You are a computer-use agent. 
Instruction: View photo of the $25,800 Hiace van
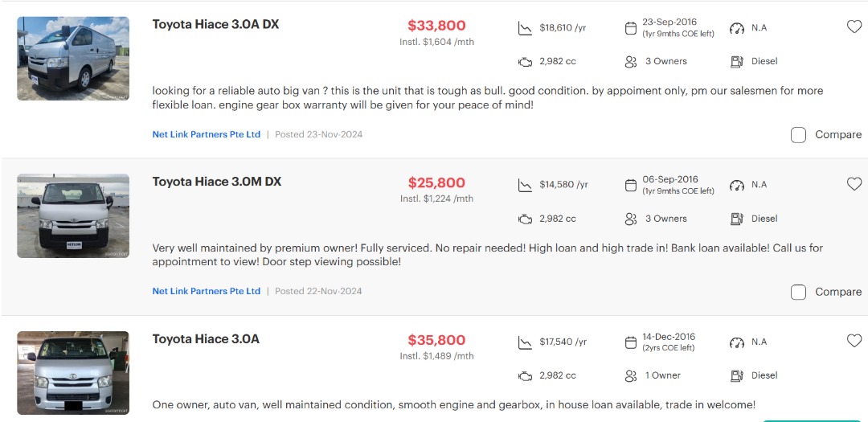(x=73, y=216)
